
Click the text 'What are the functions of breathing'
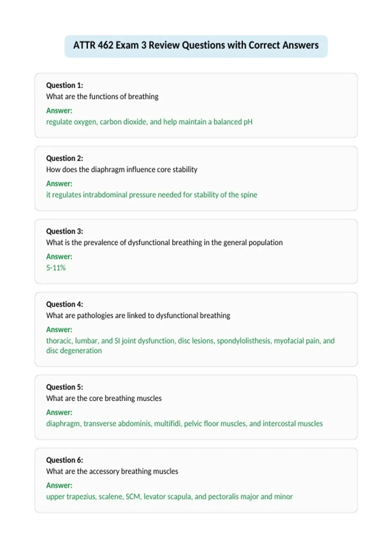(102, 97)
